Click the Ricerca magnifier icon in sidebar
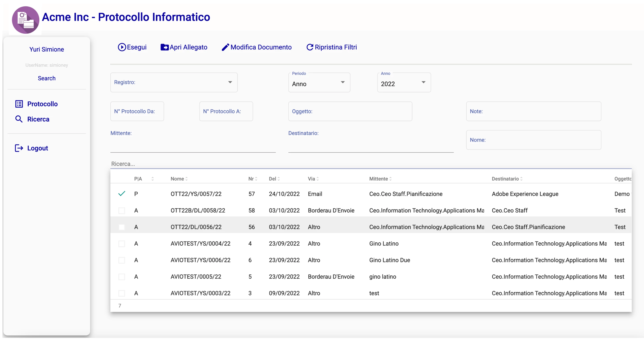644x340 pixels. tap(19, 119)
